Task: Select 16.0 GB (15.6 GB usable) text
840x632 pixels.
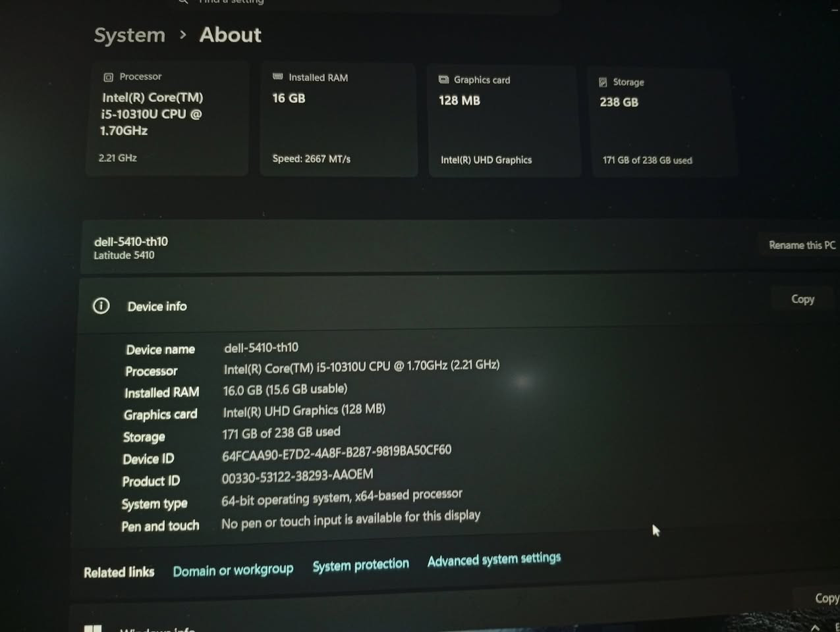Action: 285,390
